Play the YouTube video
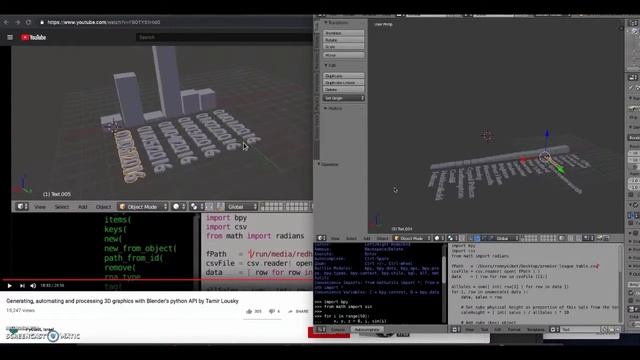Image resolution: width=640 pixels, height=360 pixels. point(10,286)
